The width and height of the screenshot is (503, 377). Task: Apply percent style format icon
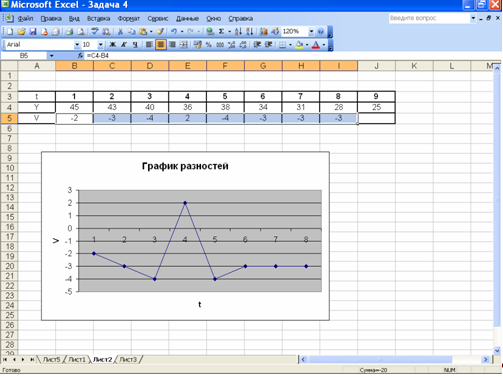click(x=209, y=45)
